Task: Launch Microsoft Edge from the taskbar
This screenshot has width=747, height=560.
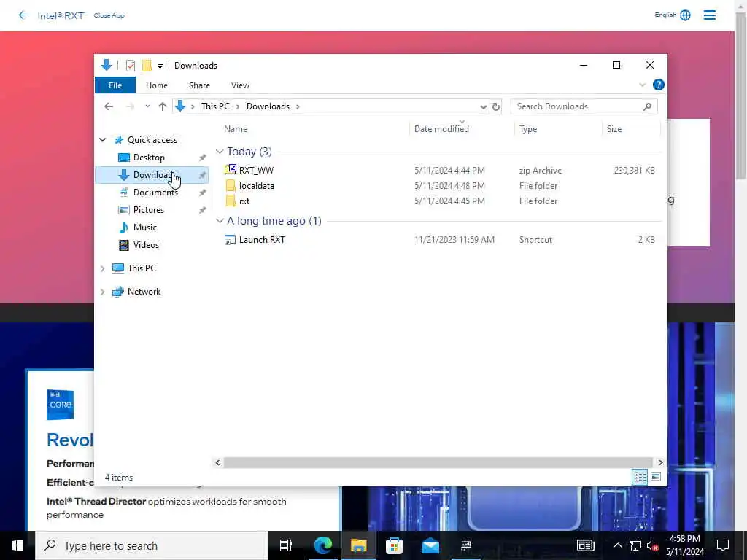Action: click(322, 545)
